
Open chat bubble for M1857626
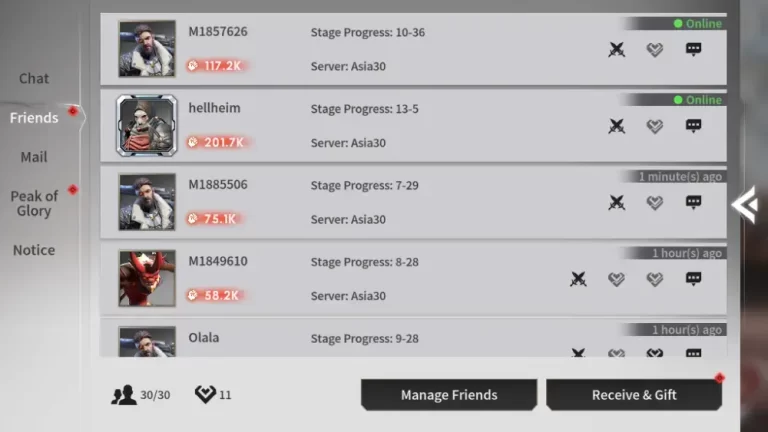click(693, 49)
